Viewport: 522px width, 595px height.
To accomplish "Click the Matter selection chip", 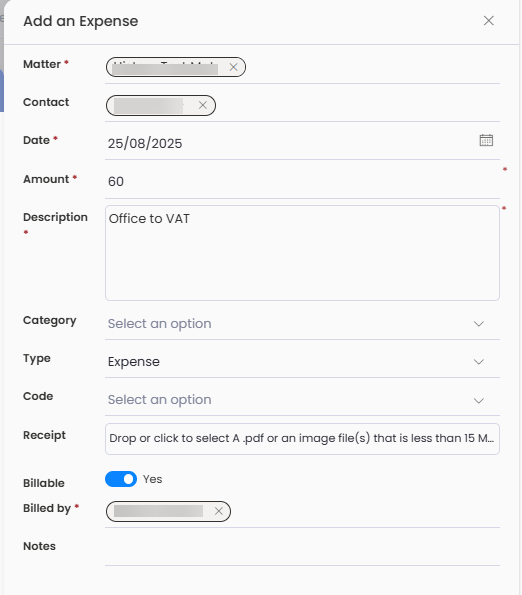I will point(176,67).
